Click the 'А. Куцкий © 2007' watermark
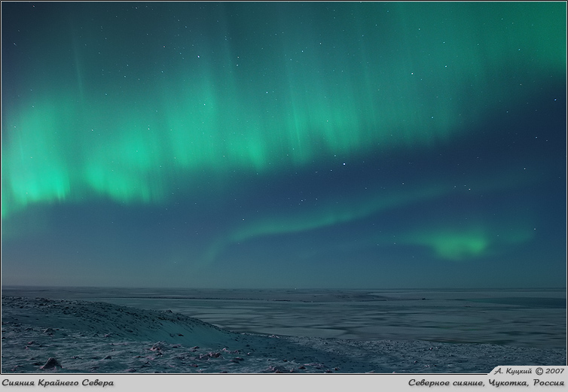This screenshot has width=568, height=392. (529, 371)
